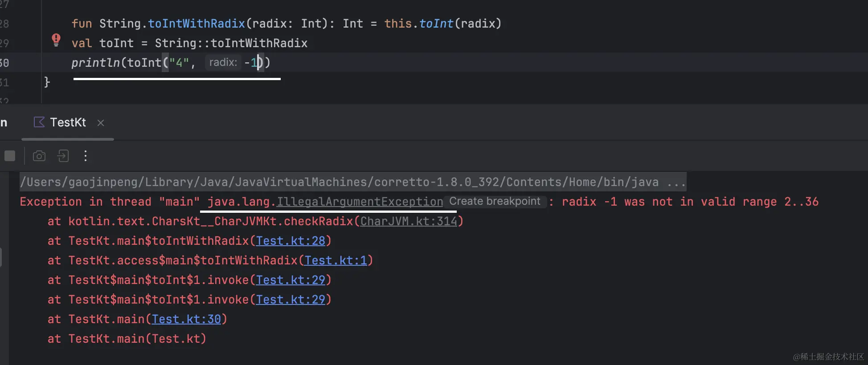This screenshot has height=365, width=868.
Task: Open the Test.kt:30 stack trace link
Action: point(186,319)
